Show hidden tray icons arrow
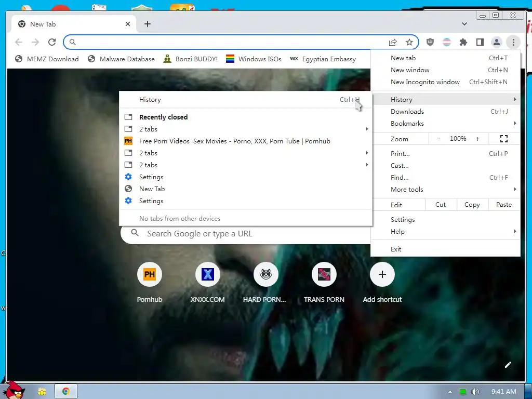The height and width of the screenshot is (399, 532). 450,392
